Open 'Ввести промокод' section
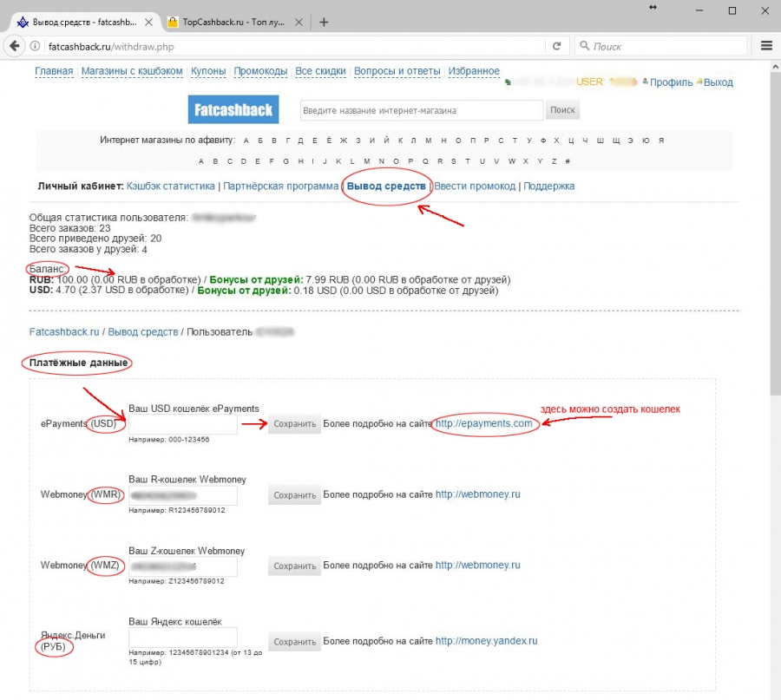The width and height of the screenshot is (781, 700). [x=475, y=186]
